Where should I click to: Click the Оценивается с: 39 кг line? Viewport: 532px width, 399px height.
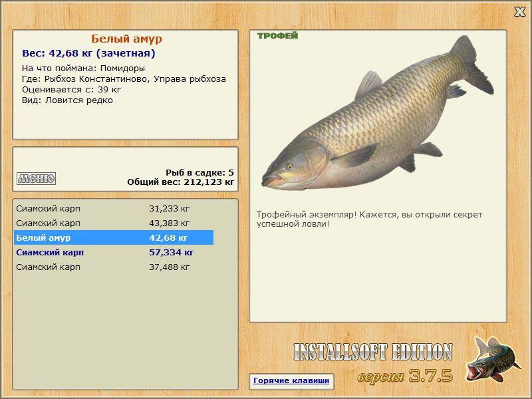tap(72, 90)
